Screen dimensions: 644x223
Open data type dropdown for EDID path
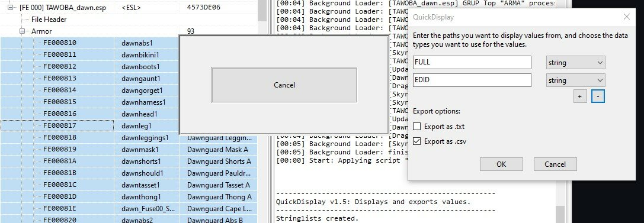click(x=575, y=80)
